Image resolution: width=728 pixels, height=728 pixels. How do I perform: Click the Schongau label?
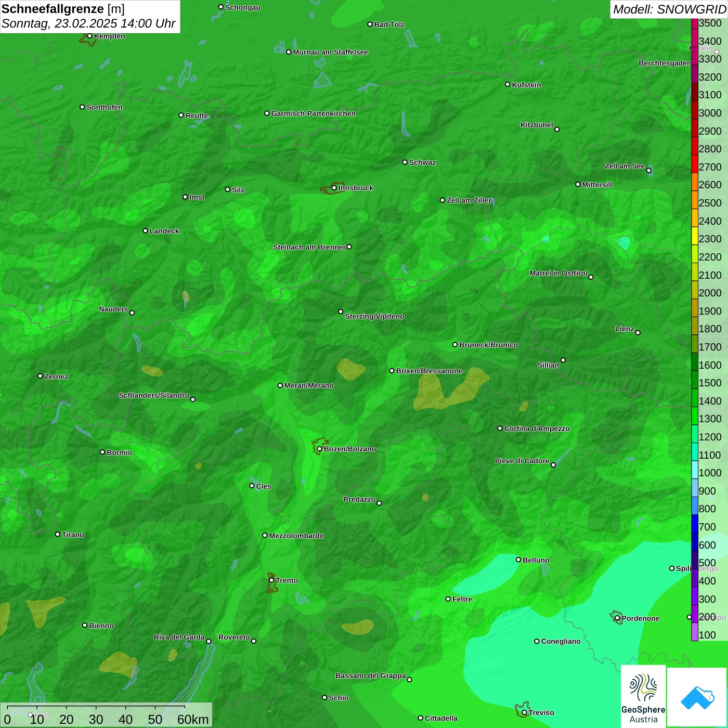coord(242,7)
